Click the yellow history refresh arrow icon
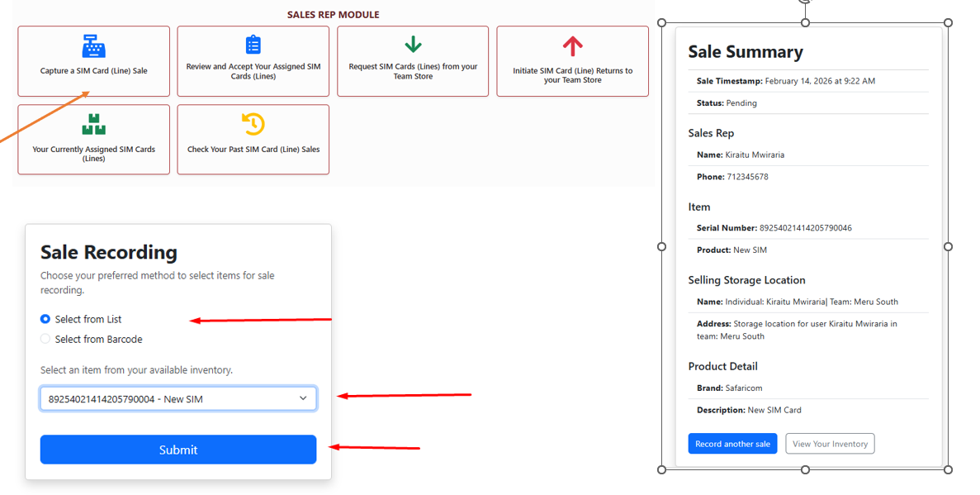 coord(253,124)
